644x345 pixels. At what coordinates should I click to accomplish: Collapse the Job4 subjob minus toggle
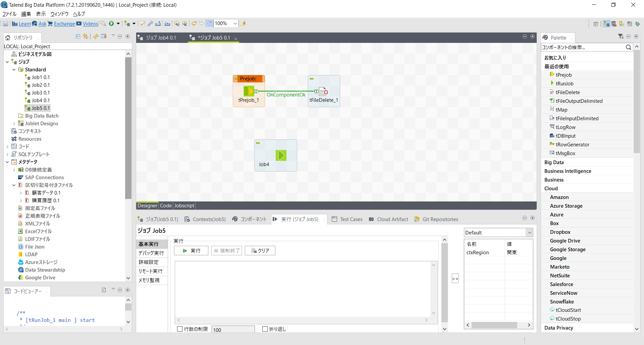(258, 143)
